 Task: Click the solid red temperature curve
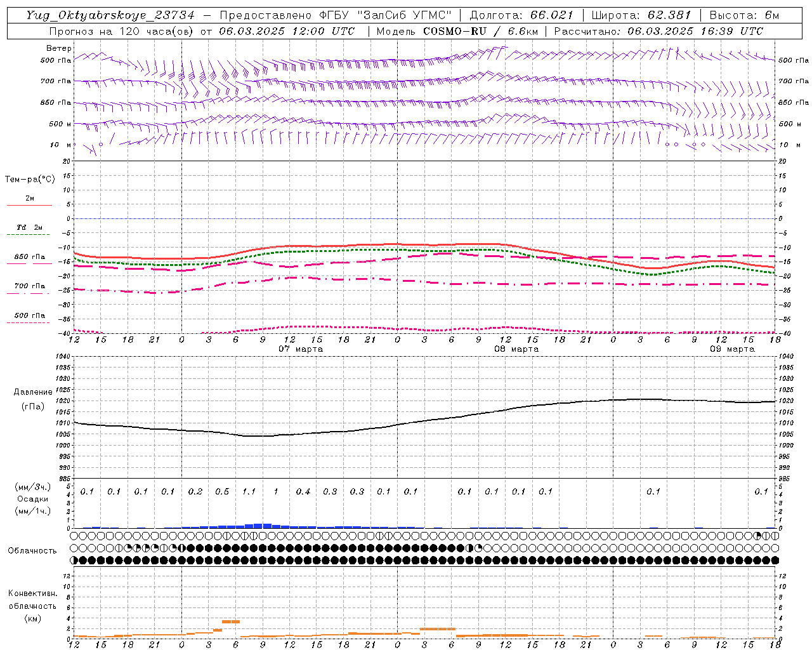coord(425,244)
